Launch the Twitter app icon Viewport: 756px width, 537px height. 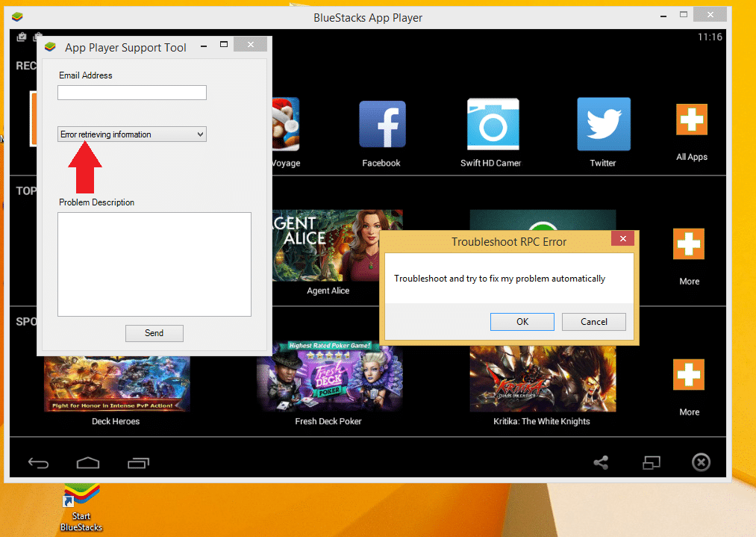click(x=604, y=124)
